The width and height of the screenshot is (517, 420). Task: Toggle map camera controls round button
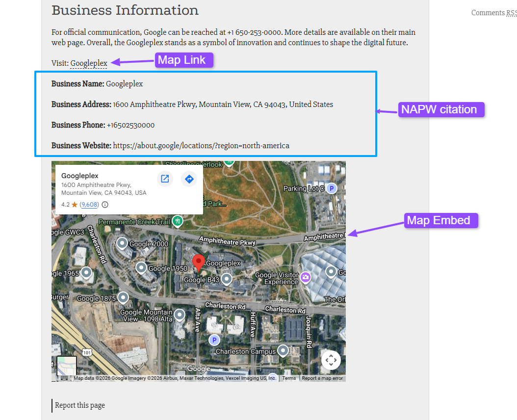[331, 360]
